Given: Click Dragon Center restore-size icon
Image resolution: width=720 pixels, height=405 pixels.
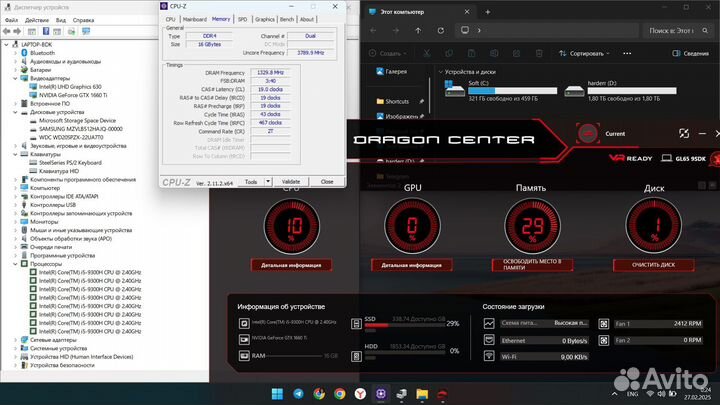Looking at the screenshot, I should tap(684, 133).
